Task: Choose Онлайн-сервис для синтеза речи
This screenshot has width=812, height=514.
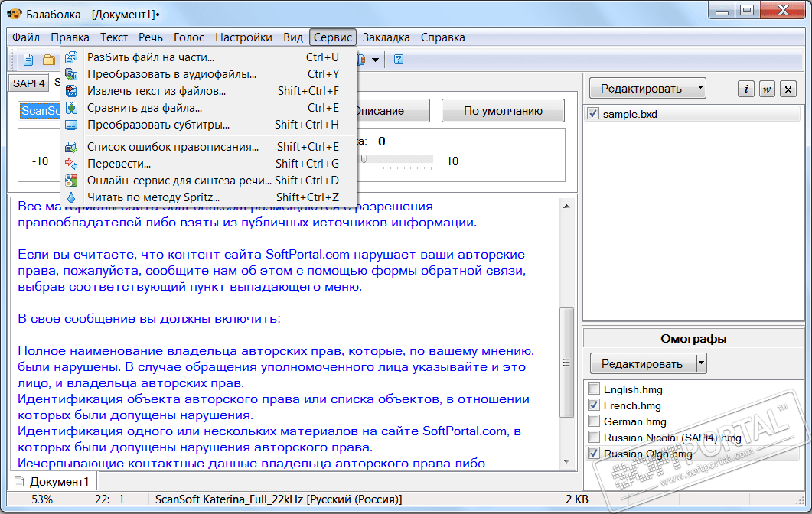Action: click(209, 181)
